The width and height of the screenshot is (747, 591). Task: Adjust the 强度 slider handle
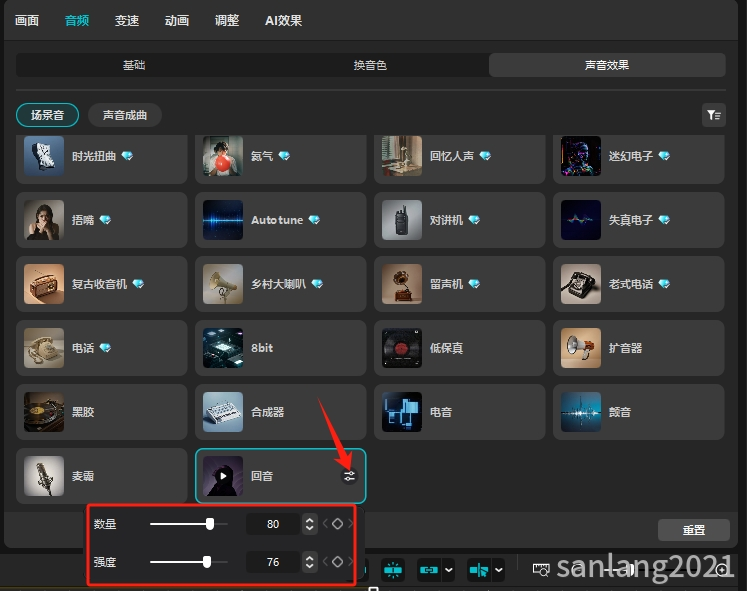(207, 562)
